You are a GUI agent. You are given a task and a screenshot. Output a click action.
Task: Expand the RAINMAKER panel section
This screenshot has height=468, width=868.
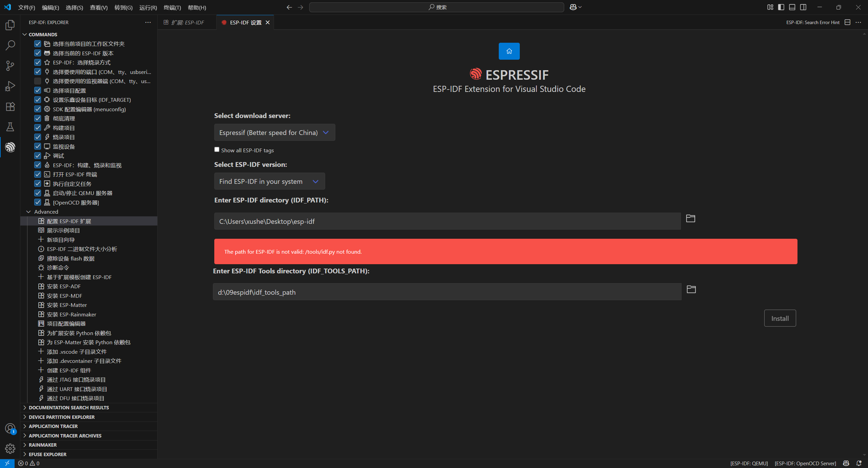tap(43, 445)
